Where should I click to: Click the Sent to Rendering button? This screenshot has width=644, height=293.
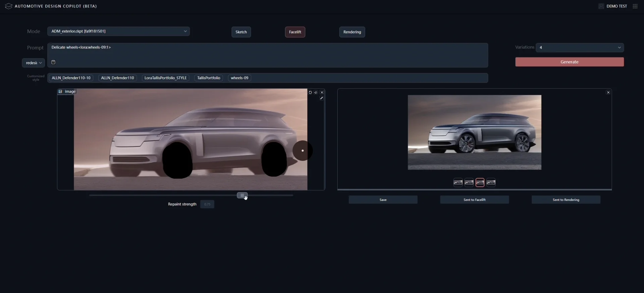coord(566,200)
